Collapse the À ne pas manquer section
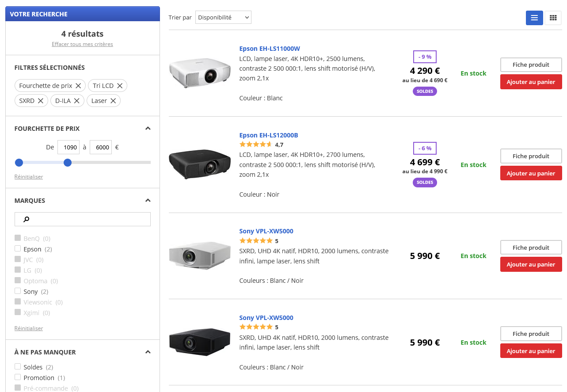 (148, 352)
